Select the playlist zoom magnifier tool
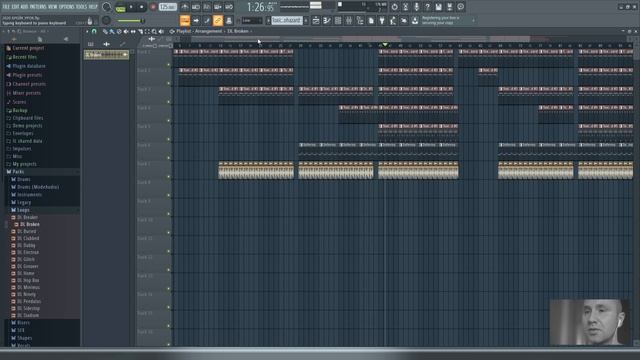 [x=154, y=31]
